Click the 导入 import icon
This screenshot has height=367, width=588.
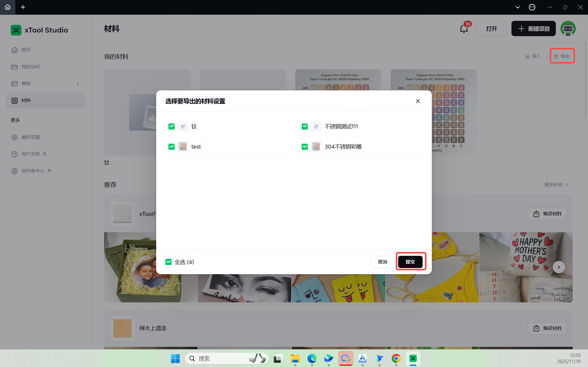(527, 56)
